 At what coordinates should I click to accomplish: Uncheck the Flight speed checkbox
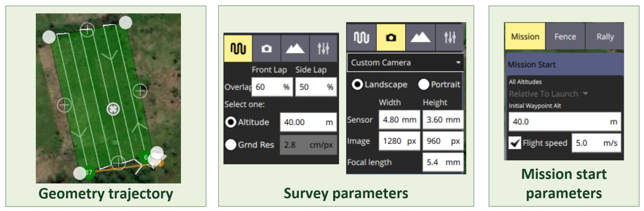[515, 143]
